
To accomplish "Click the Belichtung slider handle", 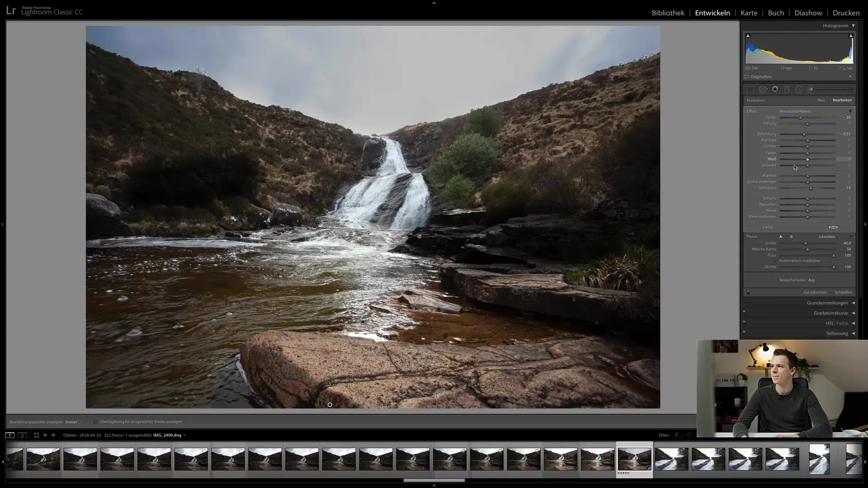I will [804, 135].
